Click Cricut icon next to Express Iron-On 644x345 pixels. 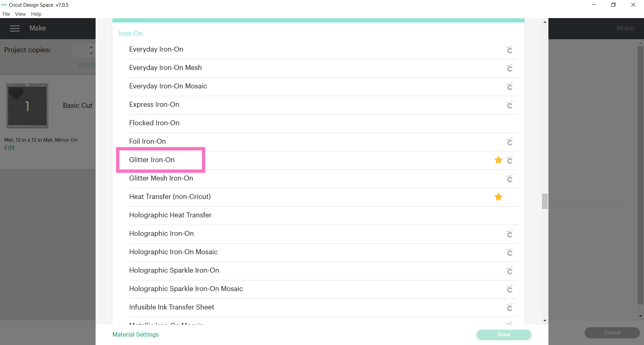click(509, 105)
